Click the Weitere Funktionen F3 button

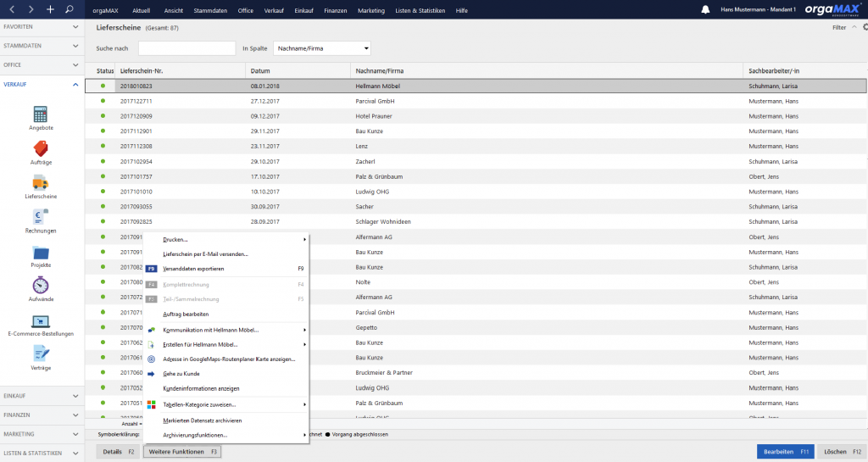point(182,452)
